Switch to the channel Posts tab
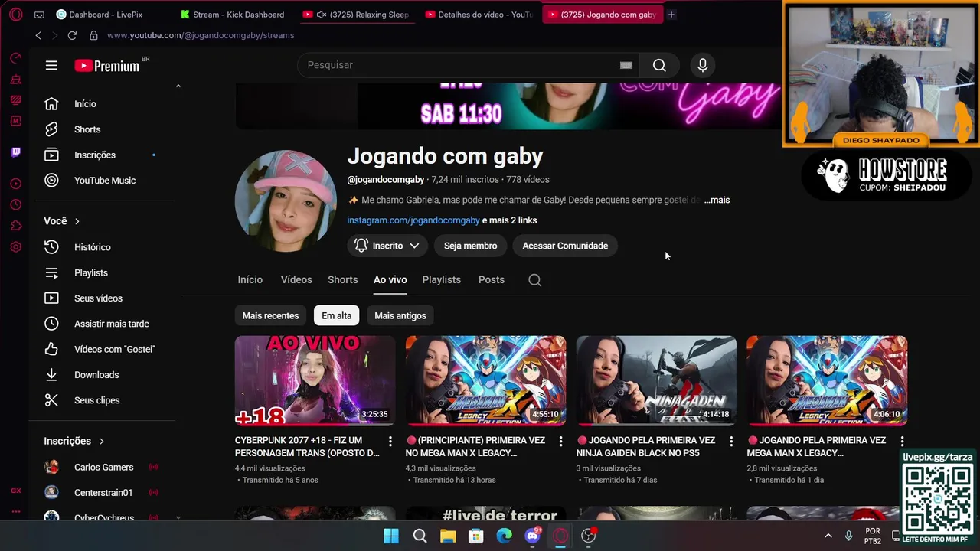 (492, 280)
